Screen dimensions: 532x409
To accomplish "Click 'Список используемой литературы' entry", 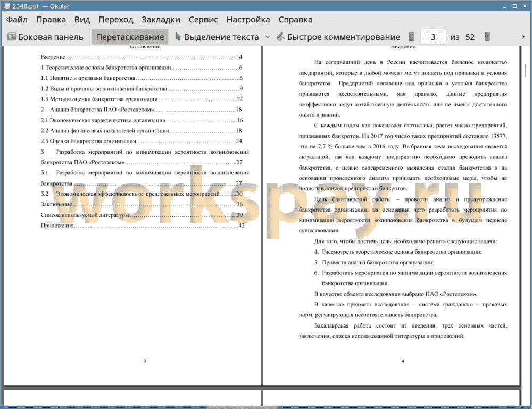I will pos(142,215).
